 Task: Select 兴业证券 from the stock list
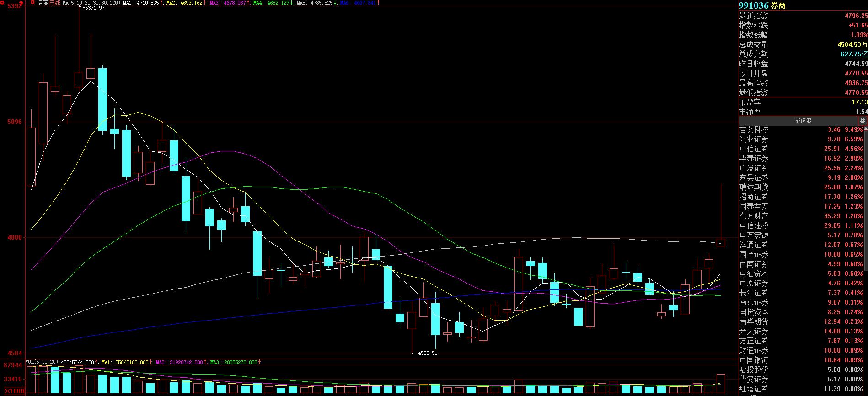coord(754,139)
